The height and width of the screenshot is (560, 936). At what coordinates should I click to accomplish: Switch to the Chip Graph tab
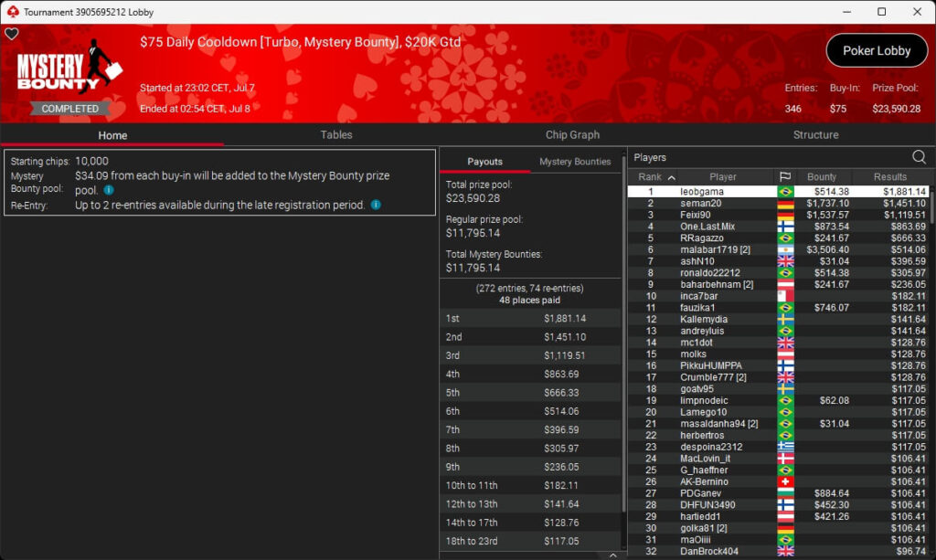572,134
